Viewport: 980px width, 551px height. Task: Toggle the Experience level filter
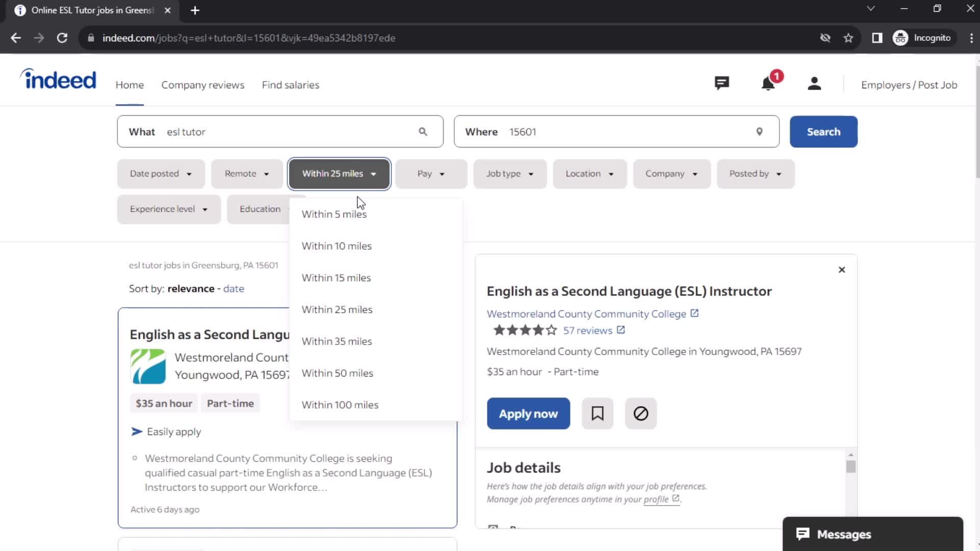click(167, 209)
